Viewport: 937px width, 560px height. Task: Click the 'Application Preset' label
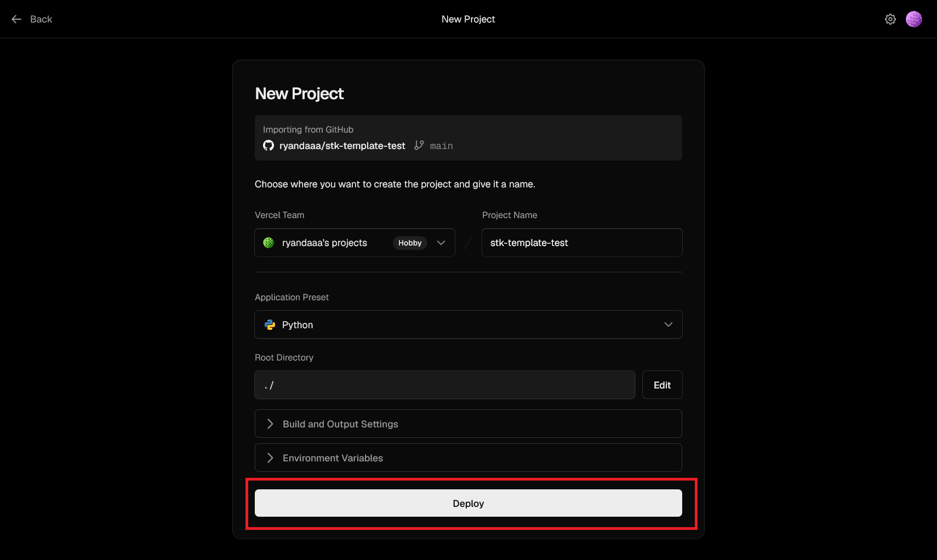click(x=292, y=297)
